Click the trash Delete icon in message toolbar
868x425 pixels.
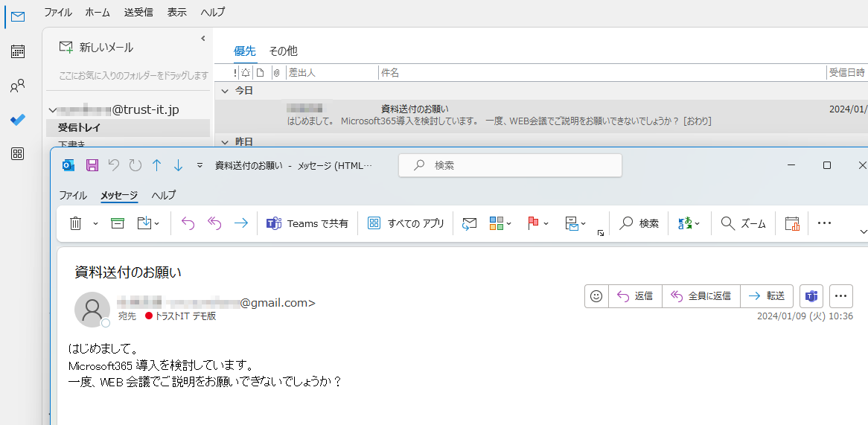pyautogui.click(x=75, y=223)
